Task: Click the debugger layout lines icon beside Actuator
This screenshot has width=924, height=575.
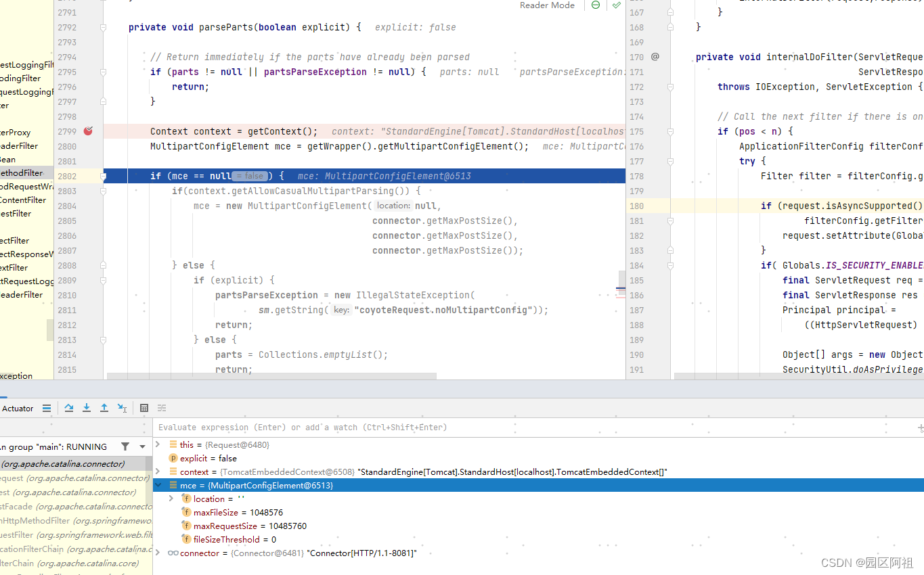Action: pos(46,408)
